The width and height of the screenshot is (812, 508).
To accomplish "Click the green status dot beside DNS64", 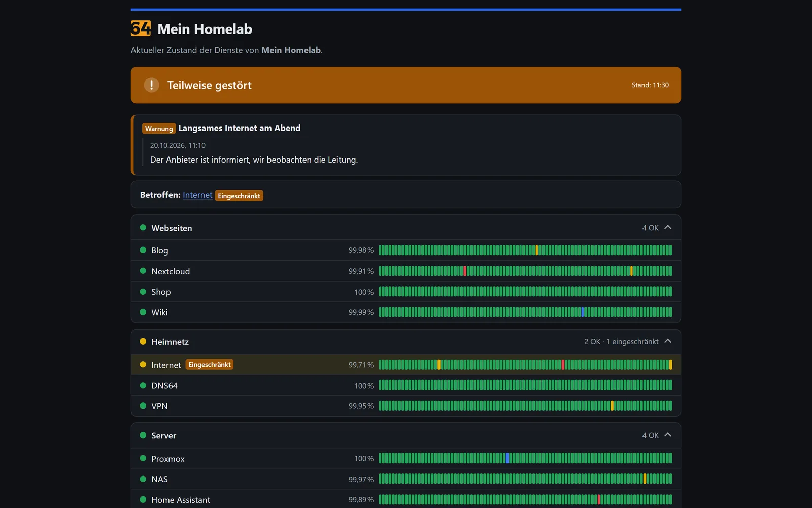I will click(x=143, y=385).
